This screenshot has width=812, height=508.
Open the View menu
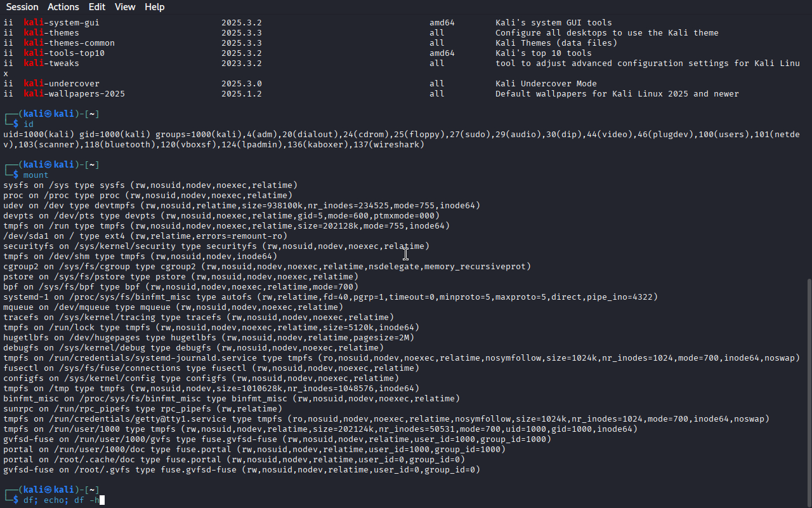click(125, 7)
